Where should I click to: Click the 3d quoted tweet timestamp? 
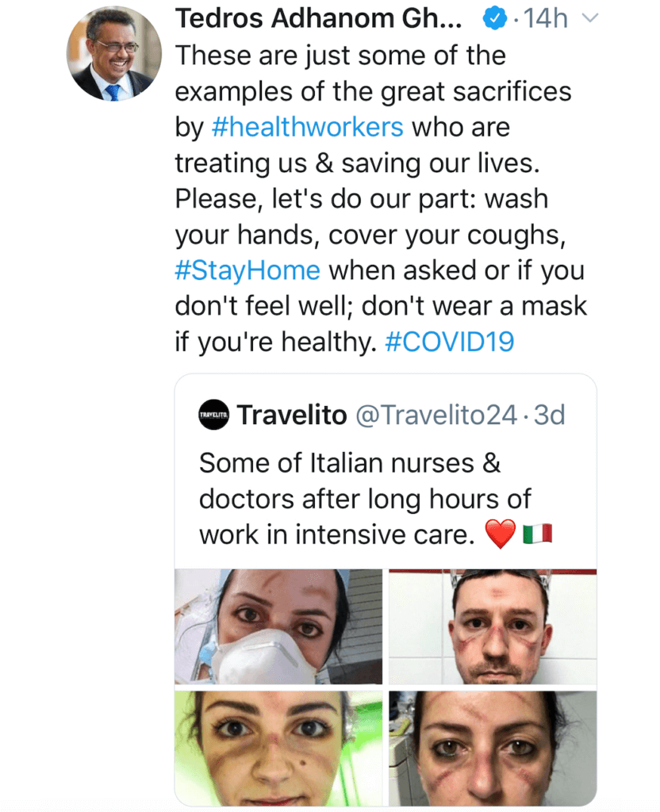(549, 415)
